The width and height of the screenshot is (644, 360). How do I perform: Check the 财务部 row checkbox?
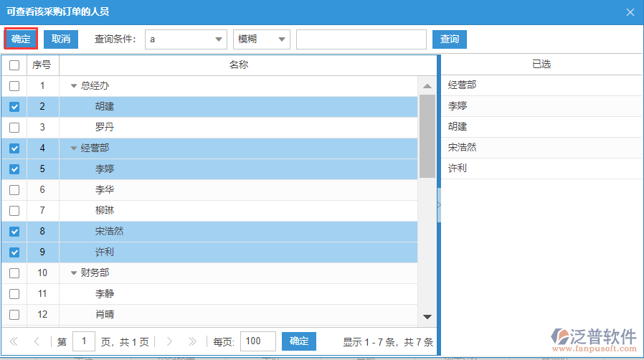point(14,273)
